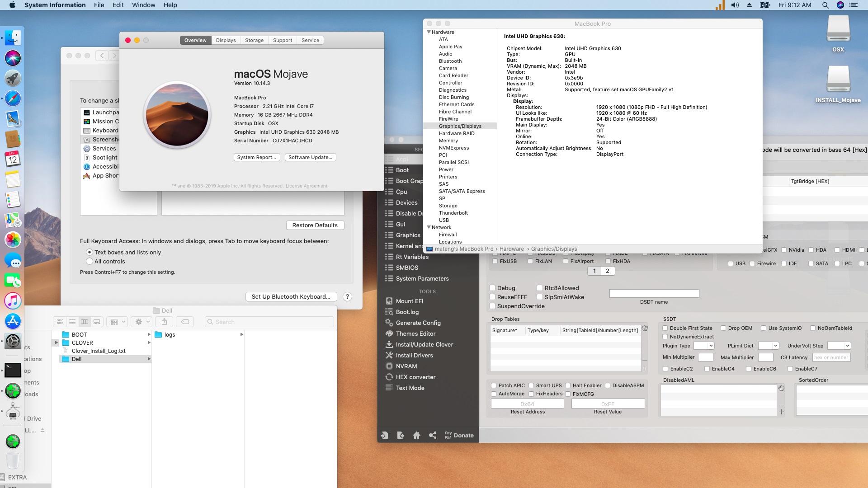
Task: Click Software Update button
Action: (311, 157)
